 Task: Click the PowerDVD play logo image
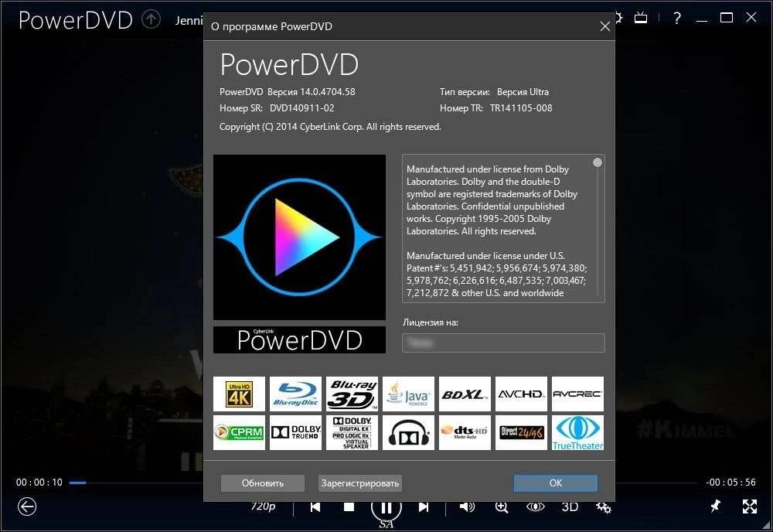tap(299, 237)
